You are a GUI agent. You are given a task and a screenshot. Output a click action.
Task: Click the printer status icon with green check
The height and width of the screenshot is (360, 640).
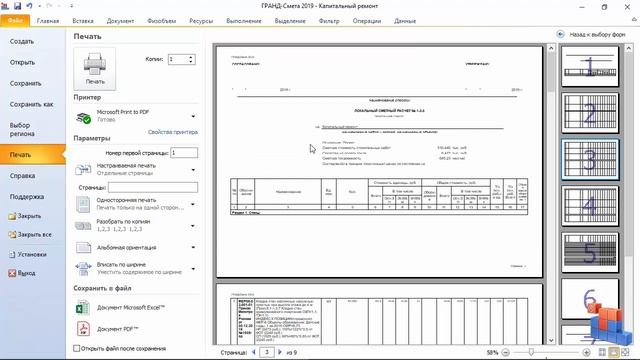(x=84, y=118)
